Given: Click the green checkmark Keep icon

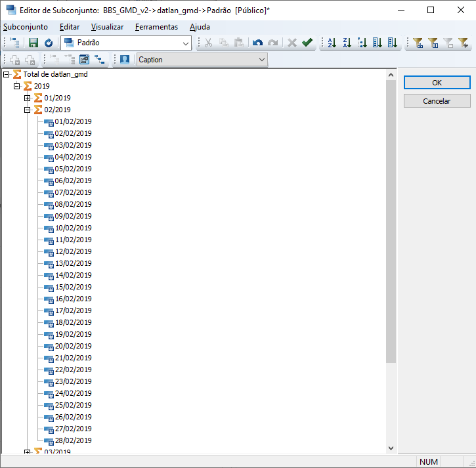Looking at the screenshot, I should (x=307, y=43).
